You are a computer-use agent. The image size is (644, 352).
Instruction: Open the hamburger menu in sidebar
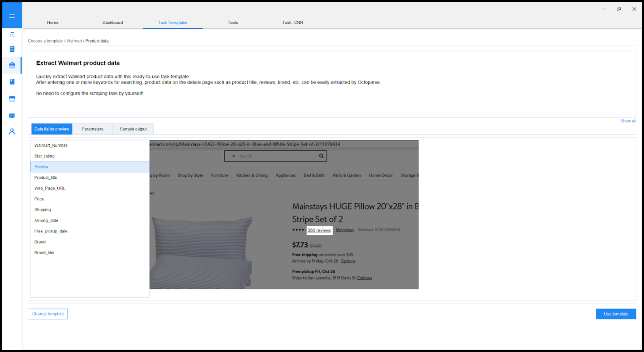pyautogui.click(x=12, y=16)
